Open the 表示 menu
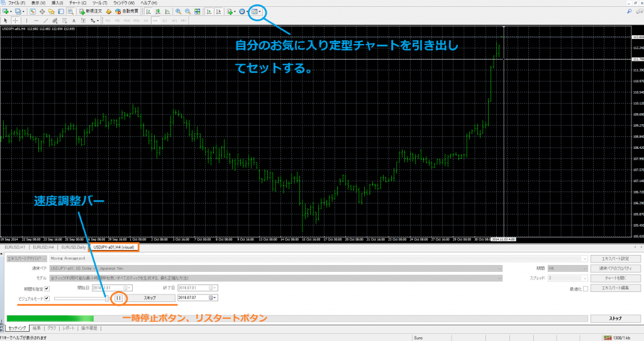This screenshot has height=341, width=644. [38, 3]
